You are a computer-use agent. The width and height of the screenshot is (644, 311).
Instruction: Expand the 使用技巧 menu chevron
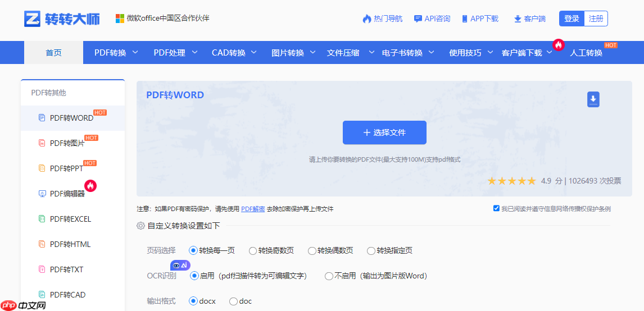490,52
